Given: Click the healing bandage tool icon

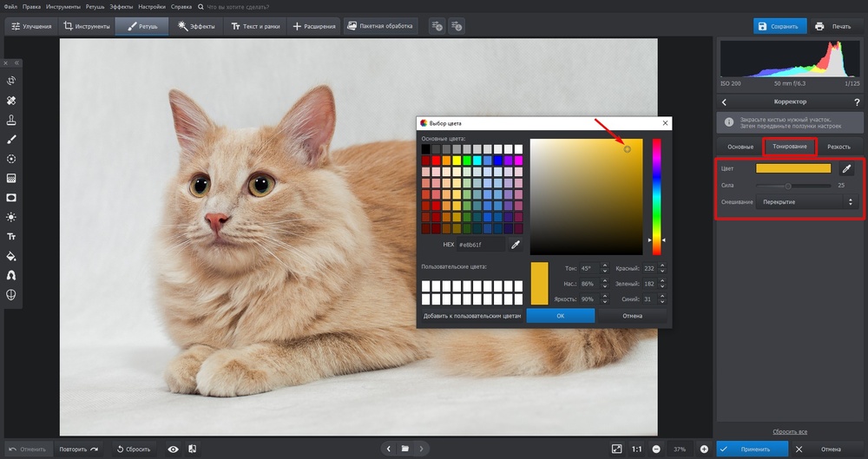Looking at the screenshot, I should click(11, 101).
